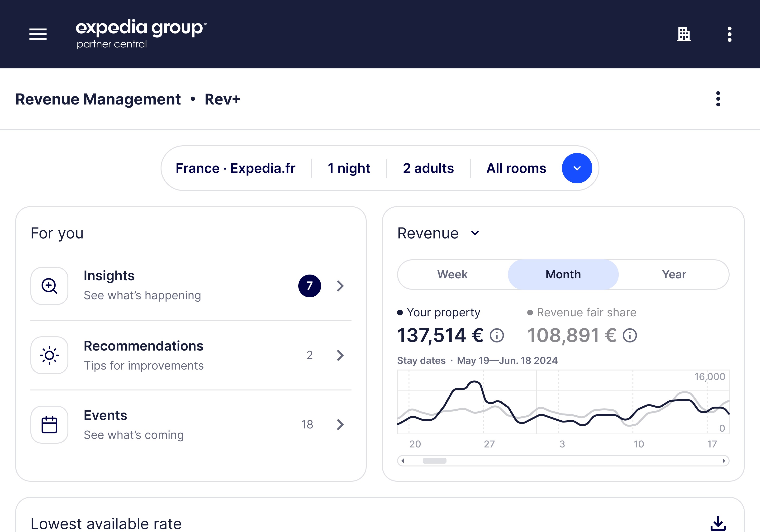Screen dimensions: 760x532
Task: Expand Insights with the chevron arrow
Action: pos(340,286)
